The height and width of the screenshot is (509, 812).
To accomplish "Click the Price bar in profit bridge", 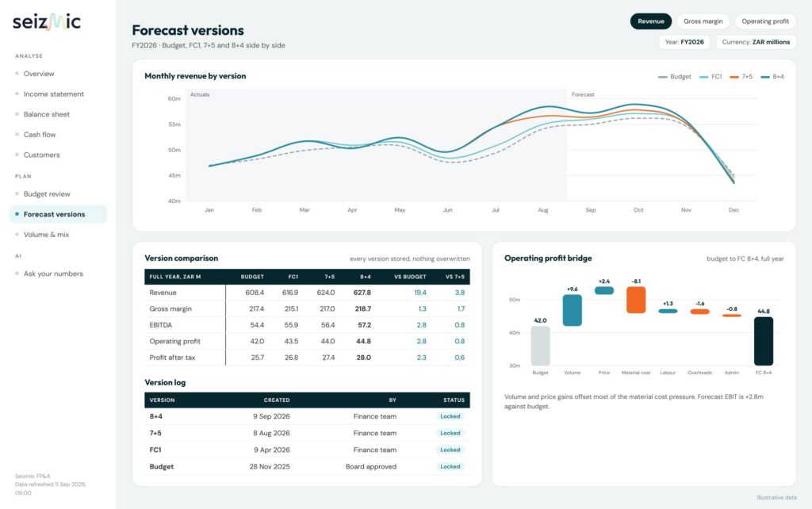I will [603, 290].
